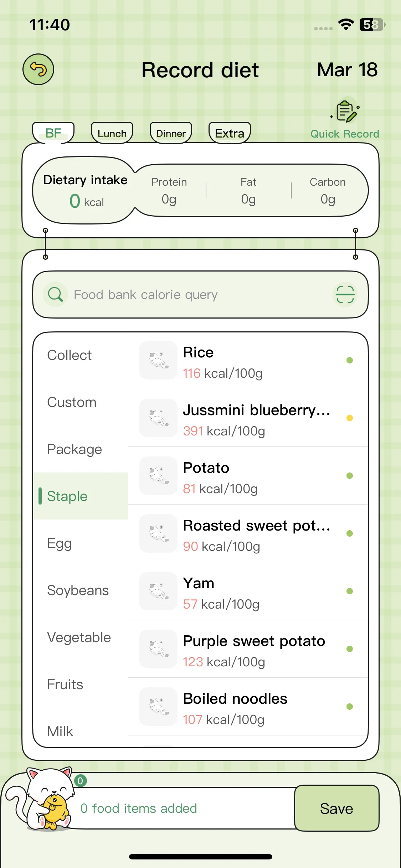Screen dimensions: 401x868
Task: Tap the green dot beside Yam
Action: tap(350, 591)
